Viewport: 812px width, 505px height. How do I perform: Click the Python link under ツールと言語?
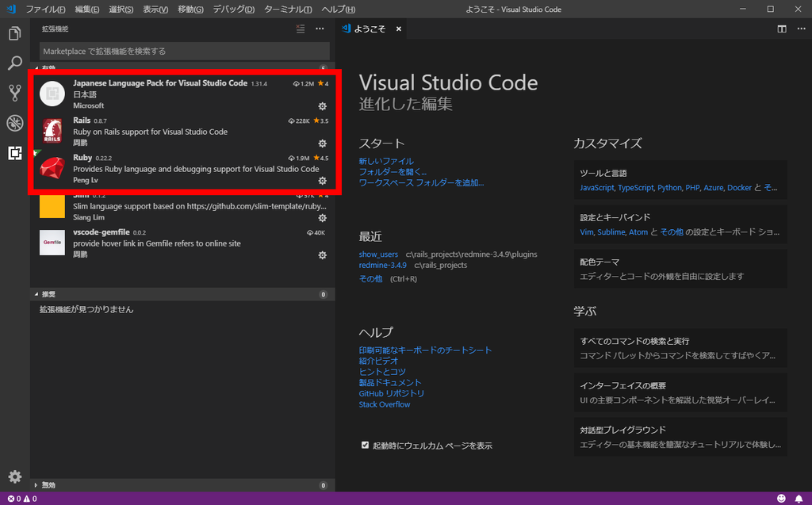[669, 188]
